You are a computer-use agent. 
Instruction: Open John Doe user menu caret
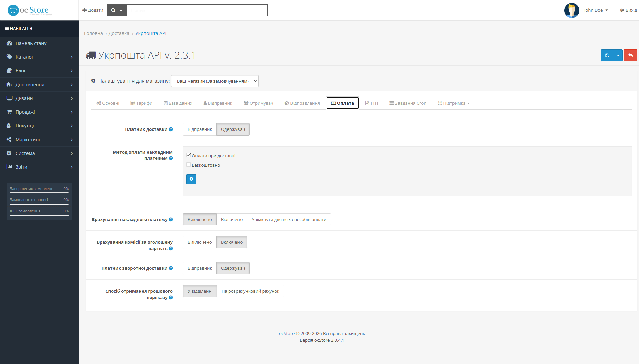point(607,10)
